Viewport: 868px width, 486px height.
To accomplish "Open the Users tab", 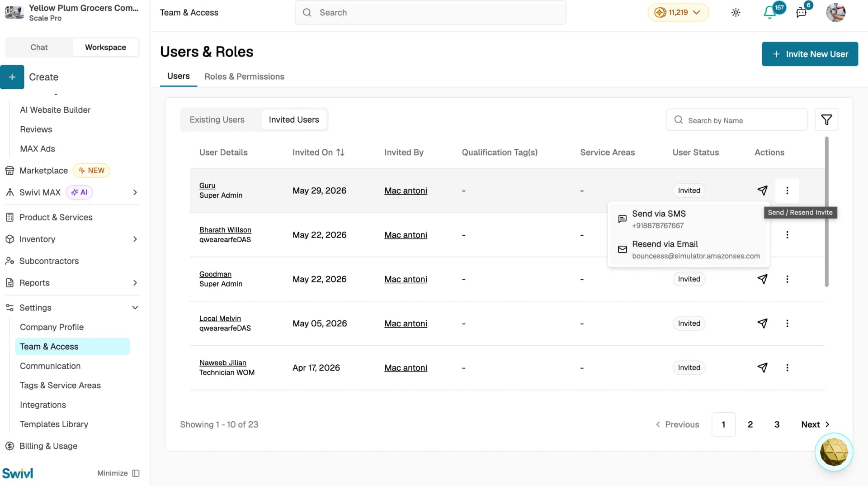I will pos(179,76).
